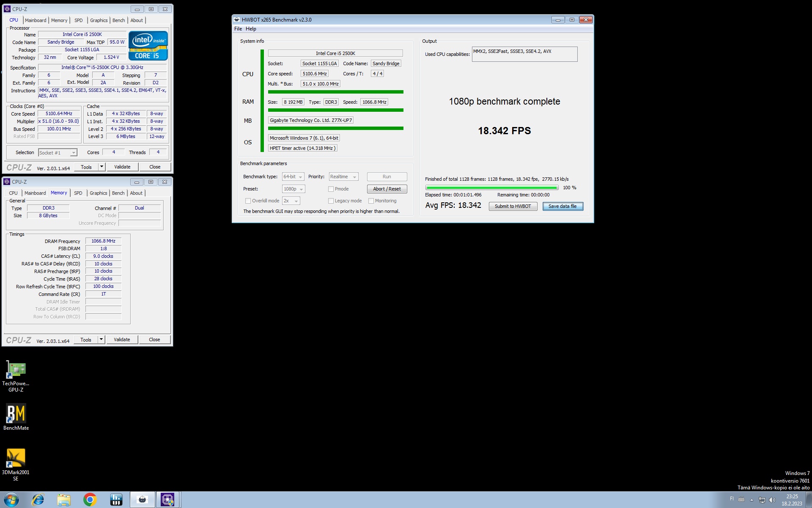Open File menu in HWBOT x265
The image size is (812, 508).
coord(238,29)
